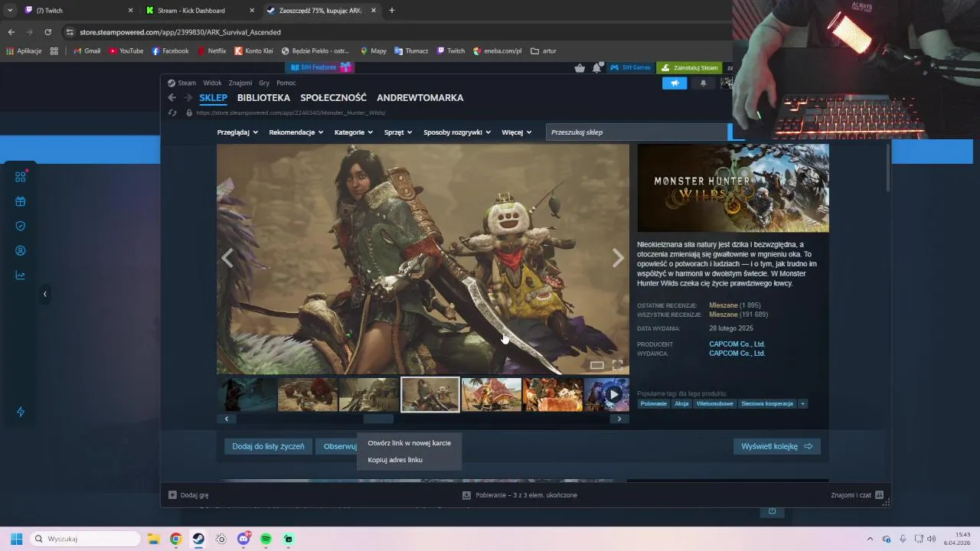
Task: Go back in the Chrome browser
Action: tap(11, 32)
